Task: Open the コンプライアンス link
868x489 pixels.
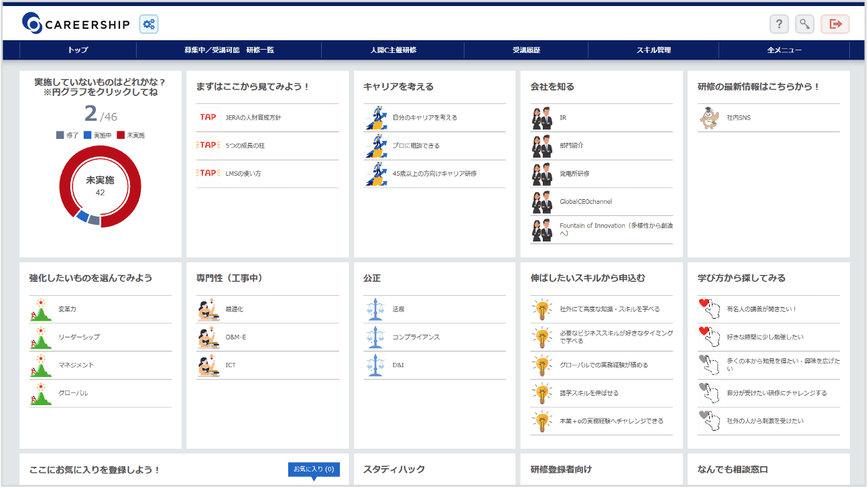Action: click(416, 336)
